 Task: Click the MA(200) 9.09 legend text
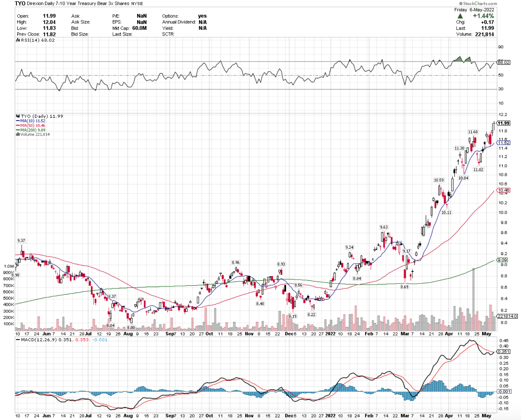point(32,130)
